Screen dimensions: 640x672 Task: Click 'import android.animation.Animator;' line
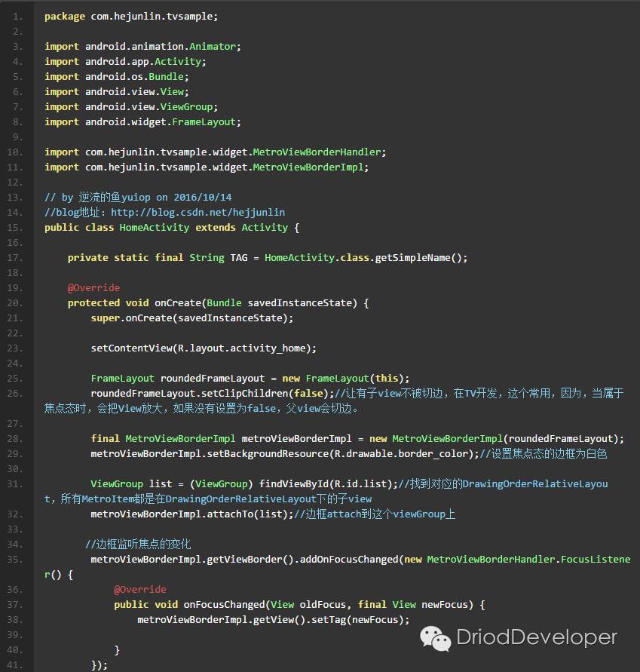[x=142, y=46]
